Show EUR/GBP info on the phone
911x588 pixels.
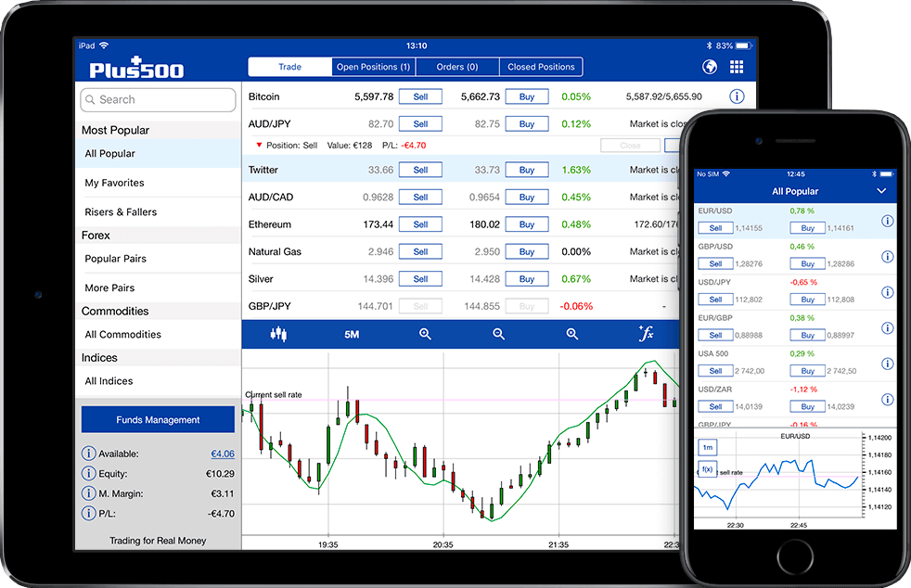point(887,327)
